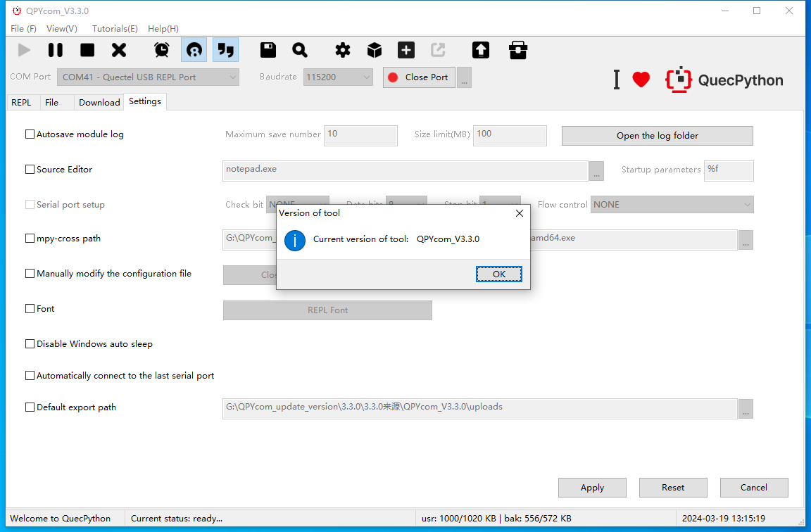
Task: Click the notepad.exe source editor field
Action: (405, 171)
